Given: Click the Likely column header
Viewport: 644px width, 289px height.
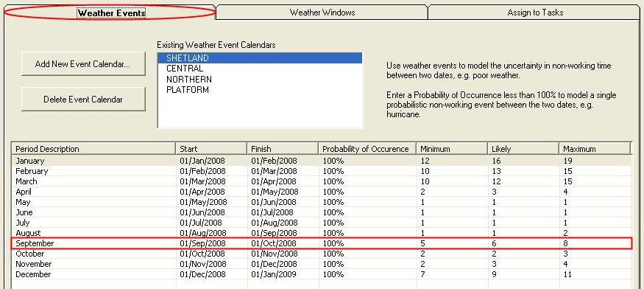Looking at the screenshot, I should coord(523,149).
